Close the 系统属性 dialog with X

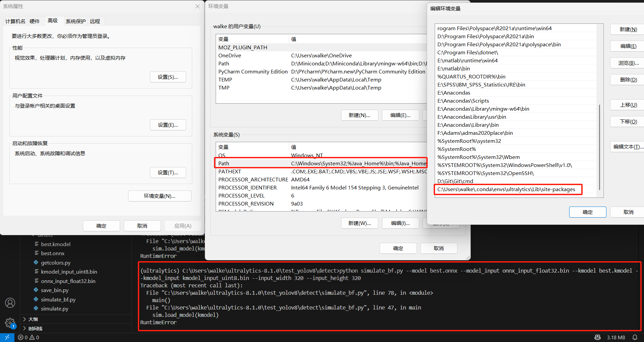(x=198, y=6)
